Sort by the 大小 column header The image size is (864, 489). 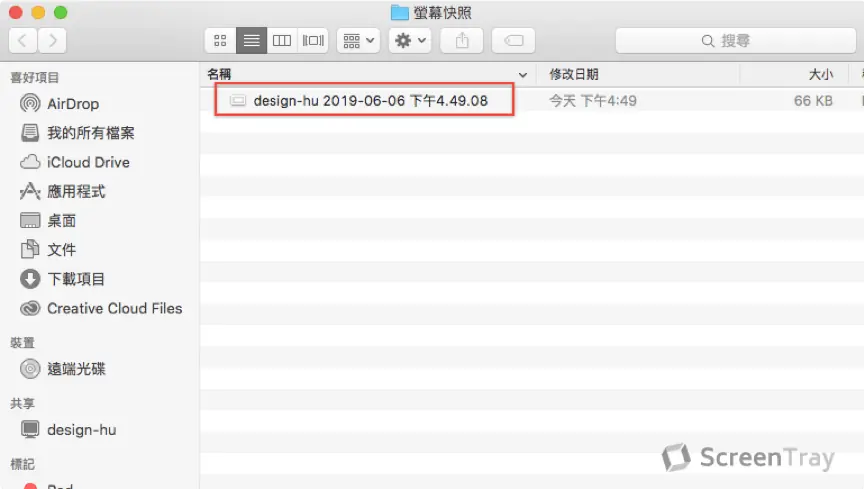coord(820,74)
